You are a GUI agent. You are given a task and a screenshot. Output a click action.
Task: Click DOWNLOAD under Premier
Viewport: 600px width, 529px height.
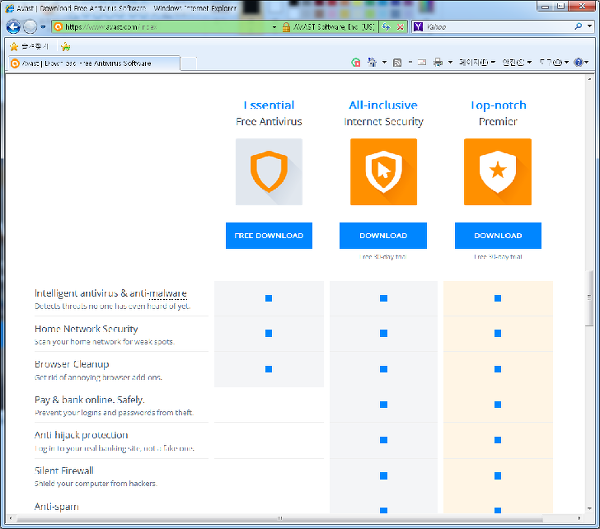pyautogui.click(x=498, y=235)
